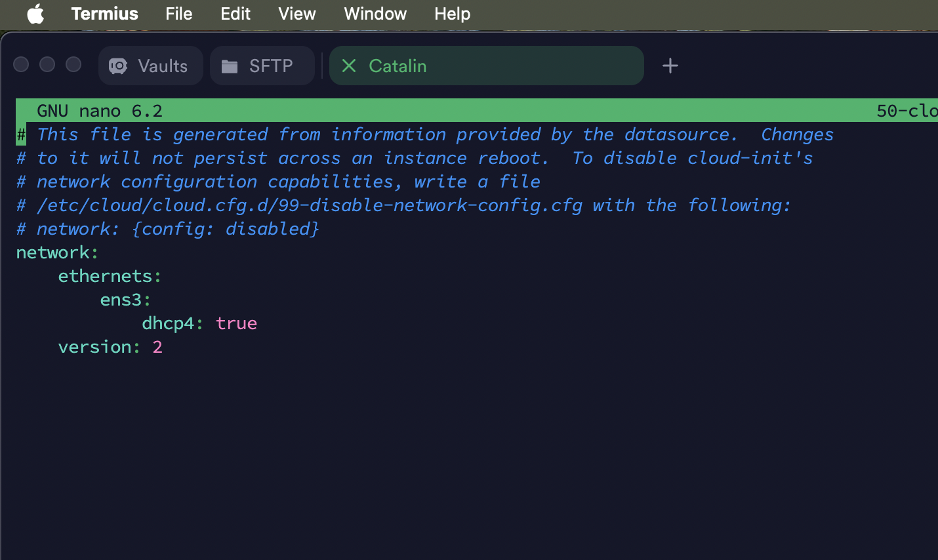938x560 pixels.
Task: Open the Termius application menu
Action: pos(105,14)
